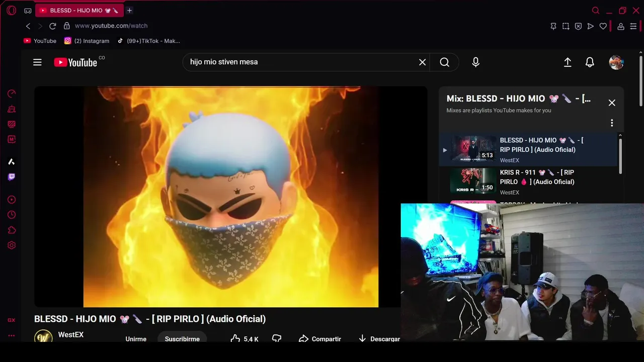Open Easy Setup menu in the toolbar
This screenshot has height=362, width=644.
633,26
